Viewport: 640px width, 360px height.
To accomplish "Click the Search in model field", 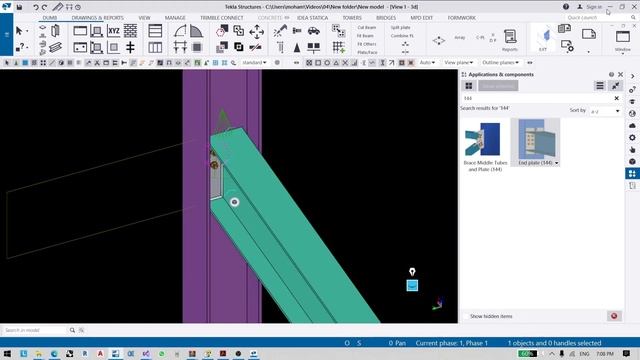I will pyautogui.click(x=34, y=330).
